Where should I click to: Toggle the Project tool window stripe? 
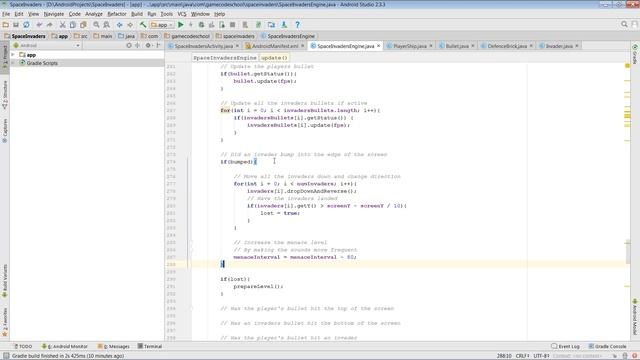(x=5, y=57)
